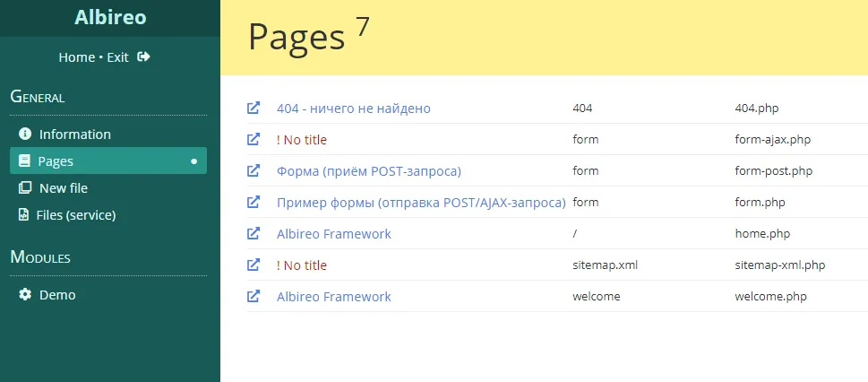Image resolution: width=868 pixels, height=382 pixels.
Task: Open external link icon for form-post.php row
Action: click(x=254, y=171)
